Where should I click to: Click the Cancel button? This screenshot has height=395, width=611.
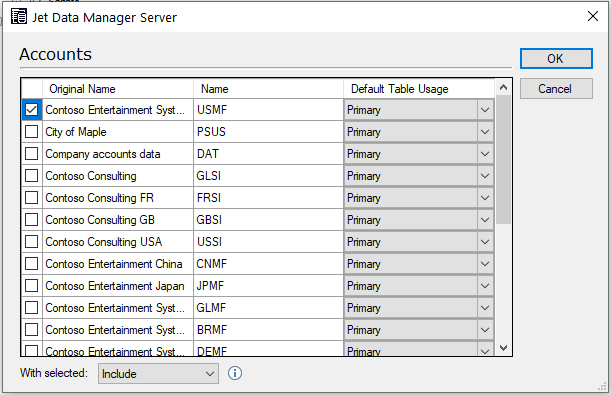[556, 89]
